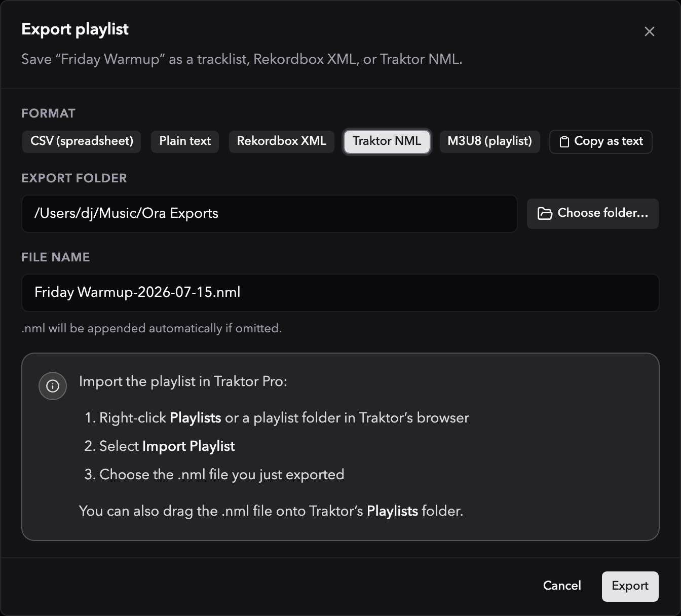Click step 'Select Import Playlist'

coord(160,446)
